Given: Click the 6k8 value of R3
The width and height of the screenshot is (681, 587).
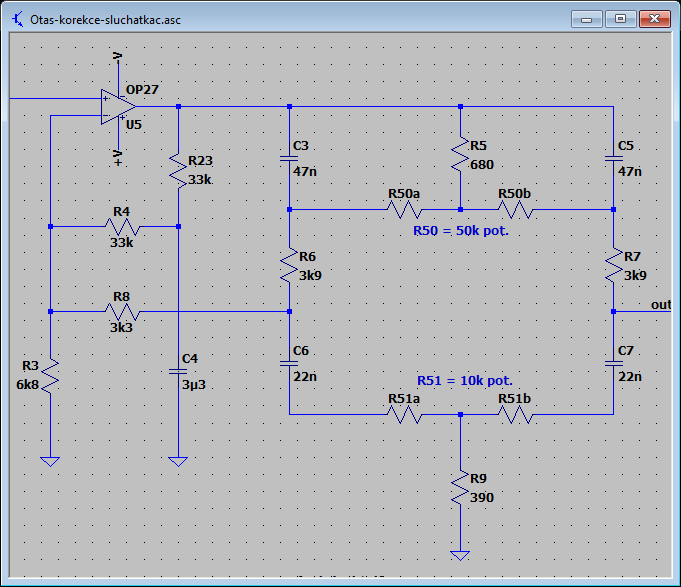Looking at the screenshot, I should point(27,385).
